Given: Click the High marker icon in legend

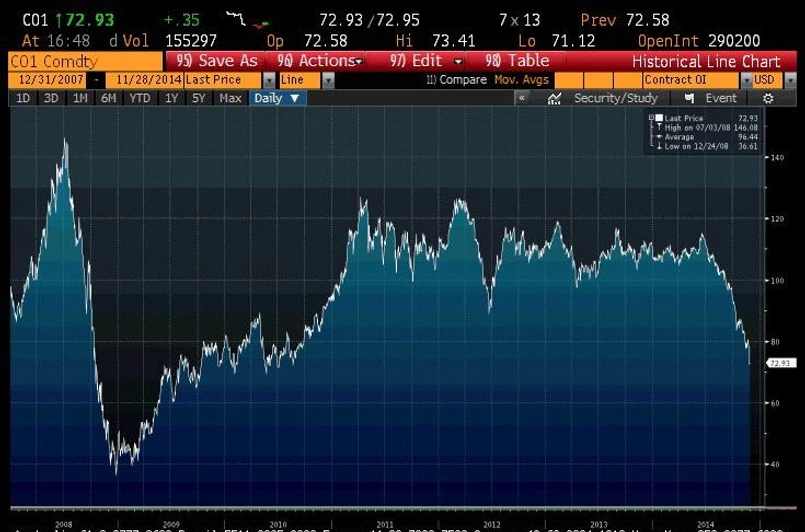Looking at the screenshot, I should (660, 127).
